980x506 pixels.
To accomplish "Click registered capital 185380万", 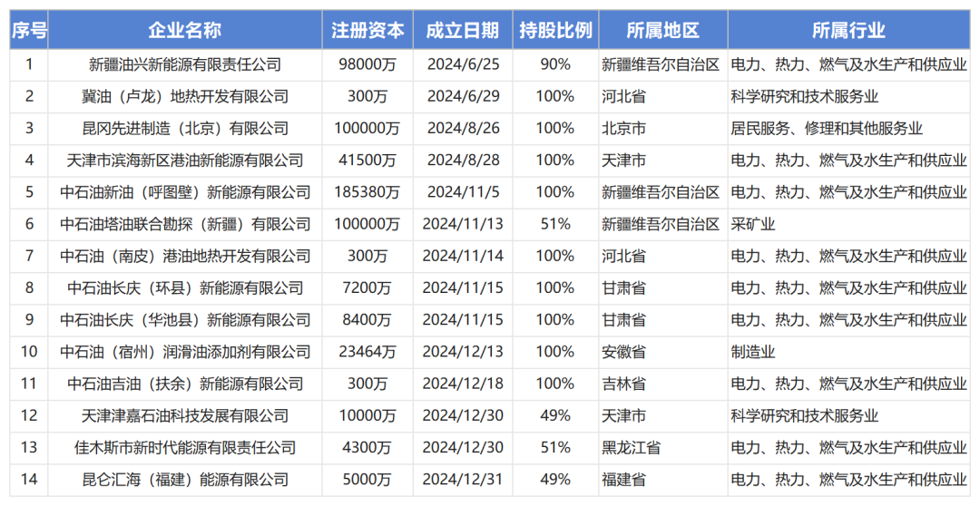I will 367,192.
